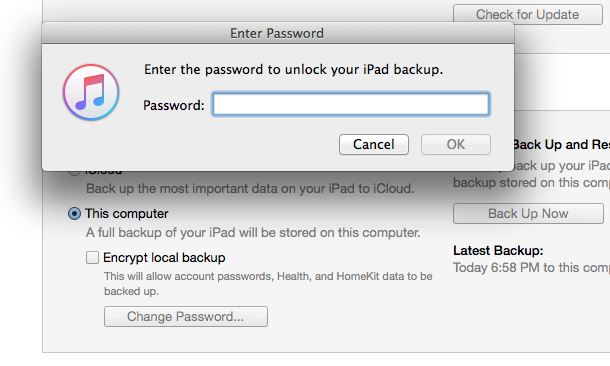The image size is (610, 366).
Task: Start a backup with Back Up Now
Action: [528, 214]
